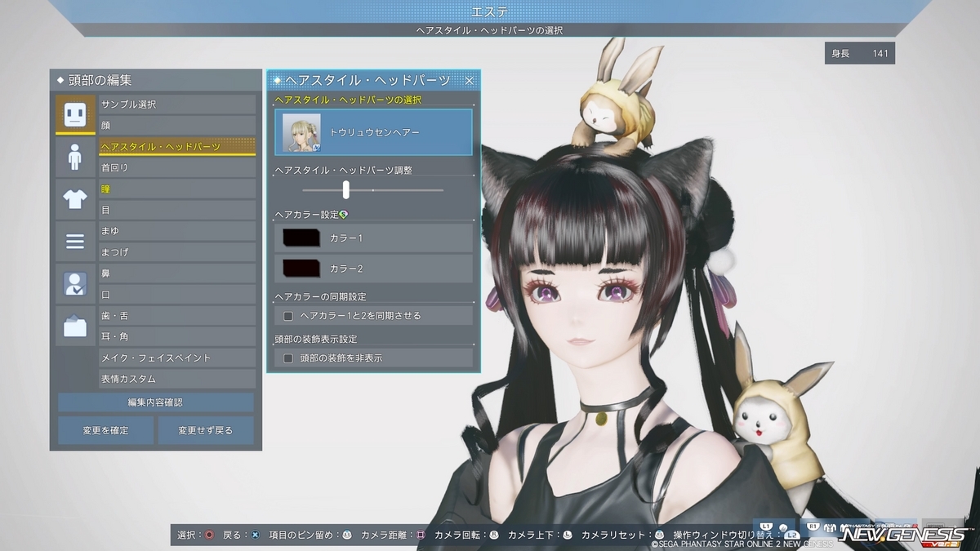Open the カラー1 hair color swatch
The width and height of the screenshot is (980, 551).
(301, 238)
